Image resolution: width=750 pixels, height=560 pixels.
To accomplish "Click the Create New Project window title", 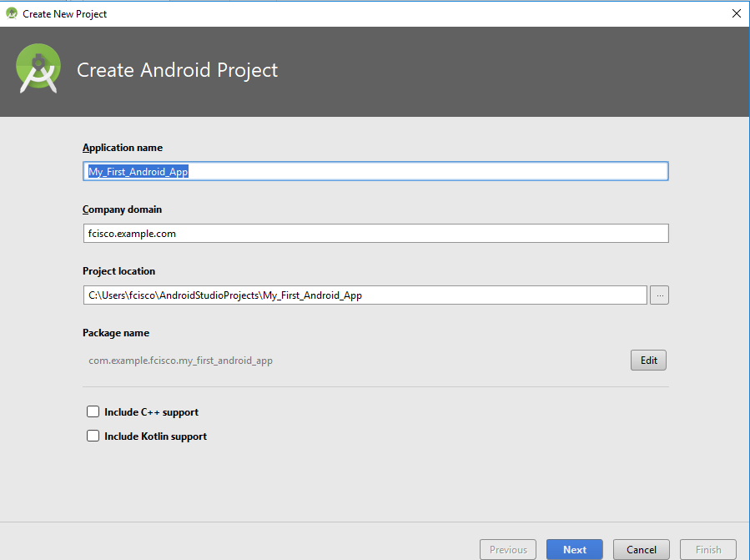I will pyautogui.click(x=65, y=13).
